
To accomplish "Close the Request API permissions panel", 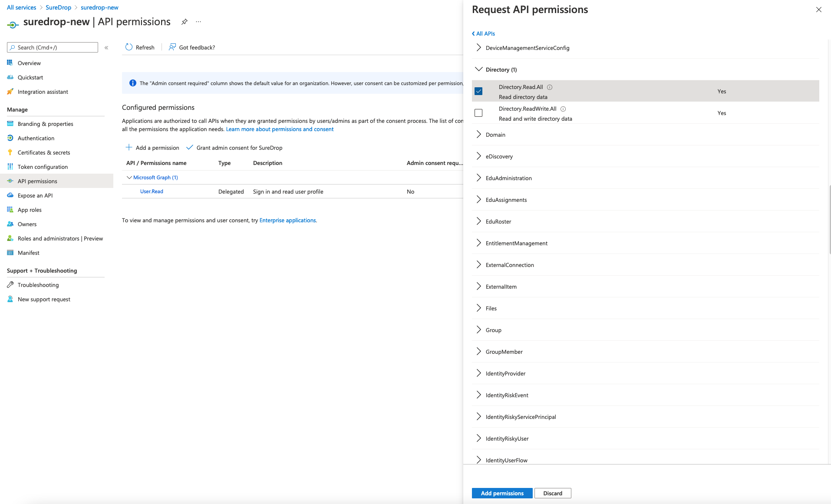I will 819,10.
